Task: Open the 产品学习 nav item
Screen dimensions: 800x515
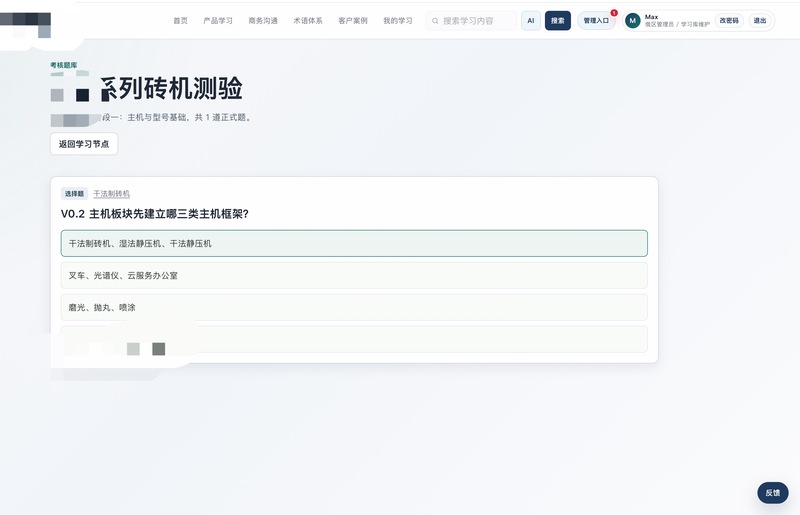Action: tap(218, 21)
